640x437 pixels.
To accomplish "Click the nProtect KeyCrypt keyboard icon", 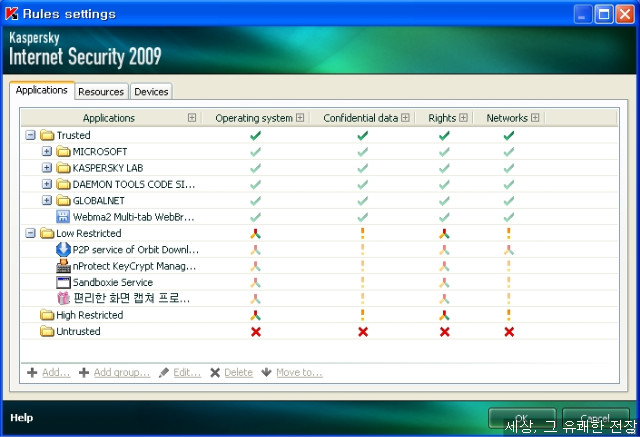I will click(x=63, y=266).
